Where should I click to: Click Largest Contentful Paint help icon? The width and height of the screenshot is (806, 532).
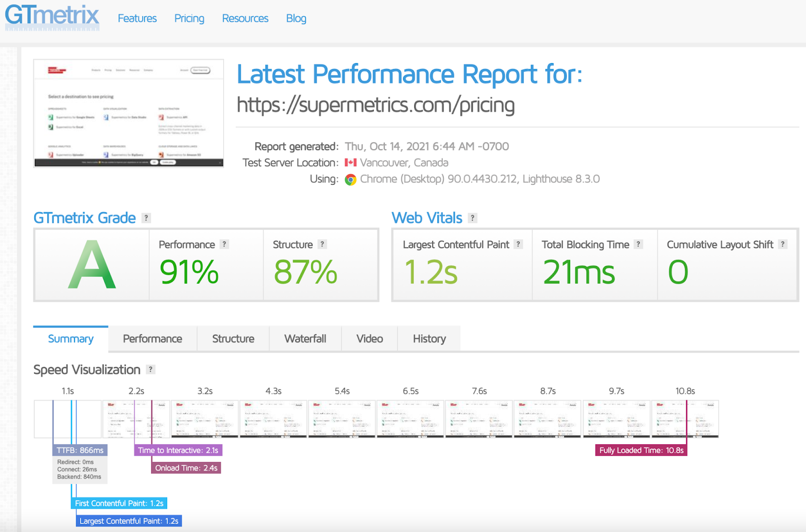[x=518, y=244]
